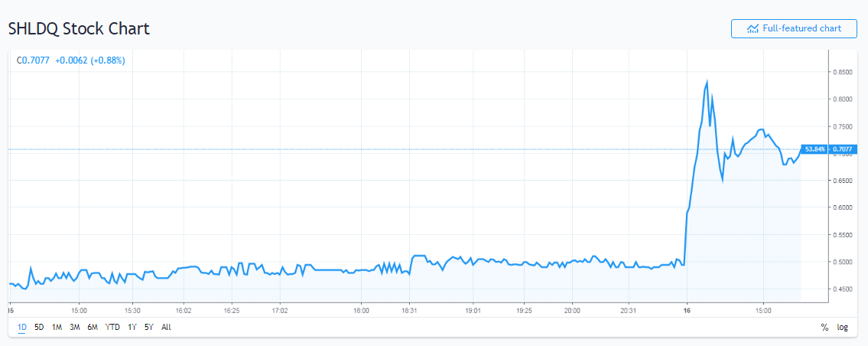Click the SHLDQ Stock Chart heading
This screenshot has height=346, width=868.
[79, 29]
